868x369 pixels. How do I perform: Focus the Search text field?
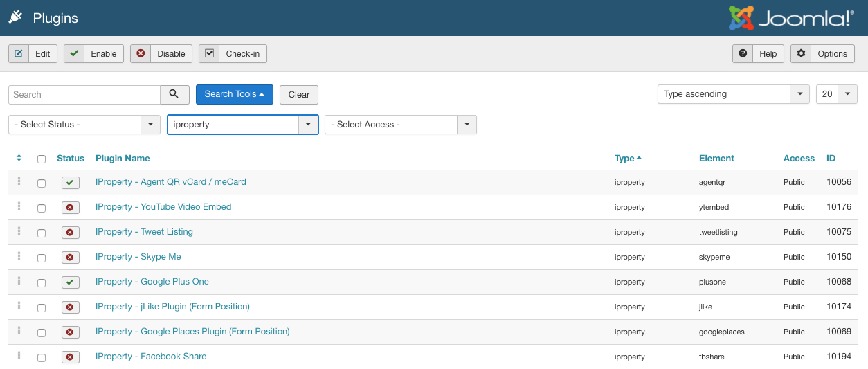coord(84,94)
